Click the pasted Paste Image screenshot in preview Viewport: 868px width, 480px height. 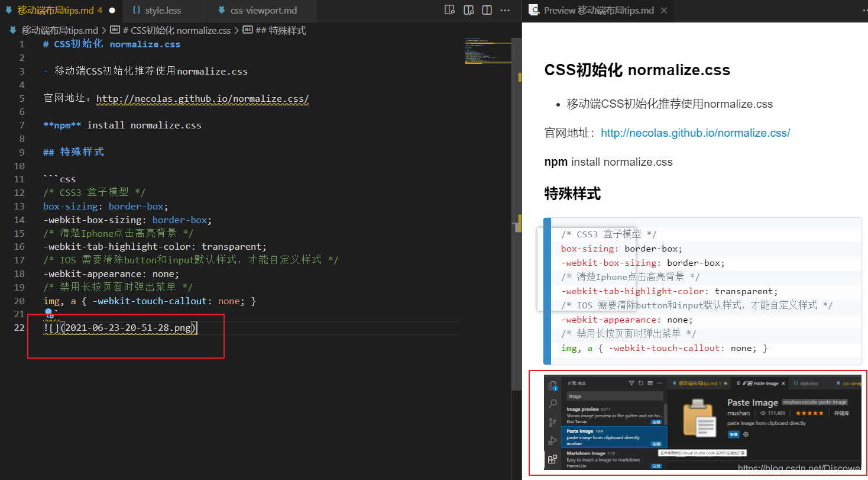coord(702,422)
